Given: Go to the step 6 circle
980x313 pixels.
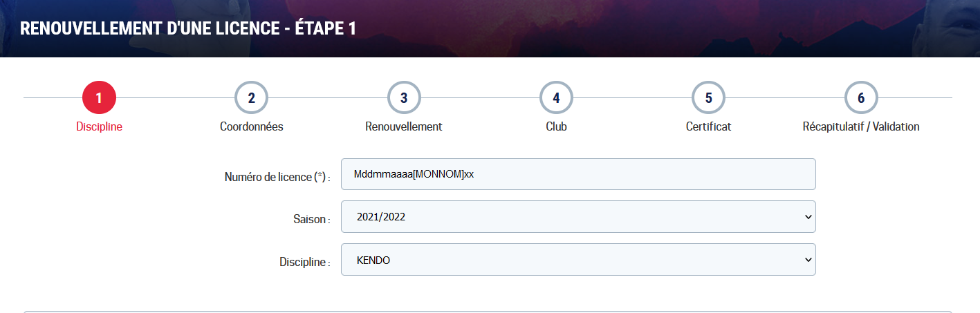Looking at the screenshot, I should click(861, 98).
